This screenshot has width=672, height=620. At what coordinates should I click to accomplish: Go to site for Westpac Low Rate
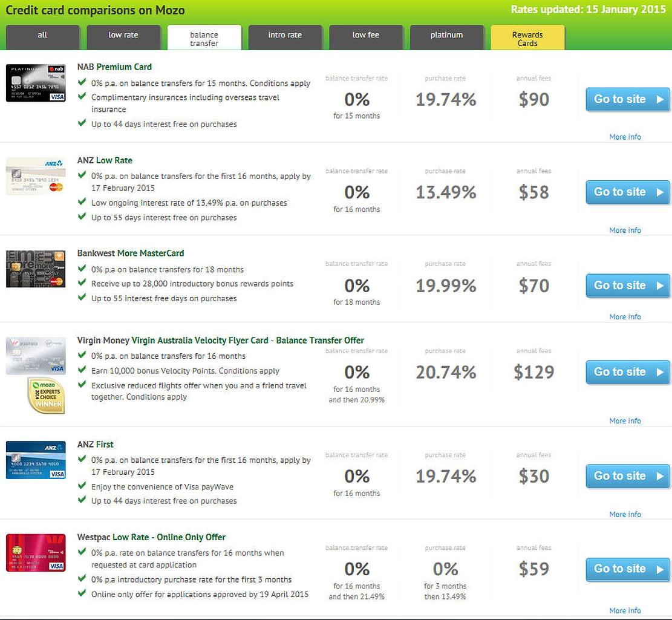click(627, 569)
